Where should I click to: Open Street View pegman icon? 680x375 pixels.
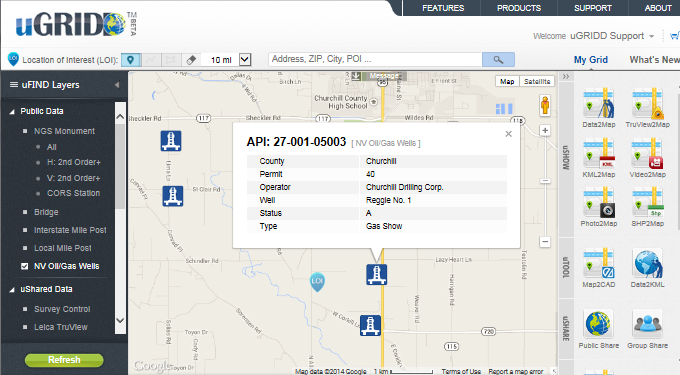[545, 105]
